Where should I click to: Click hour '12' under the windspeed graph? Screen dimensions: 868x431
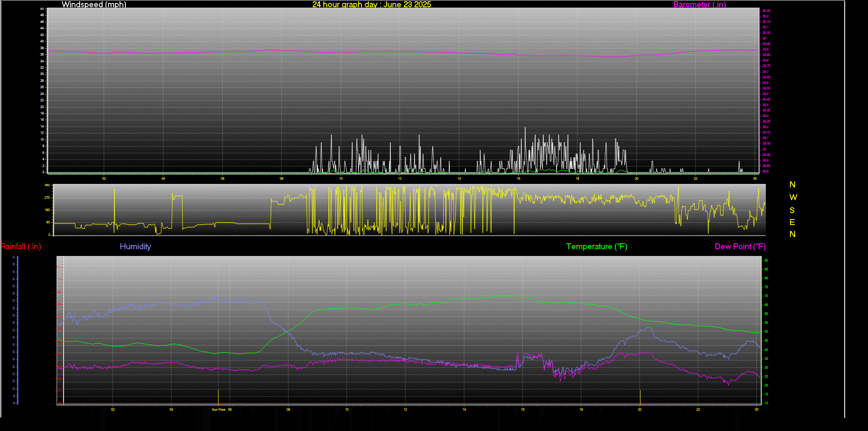coord(400,178)
